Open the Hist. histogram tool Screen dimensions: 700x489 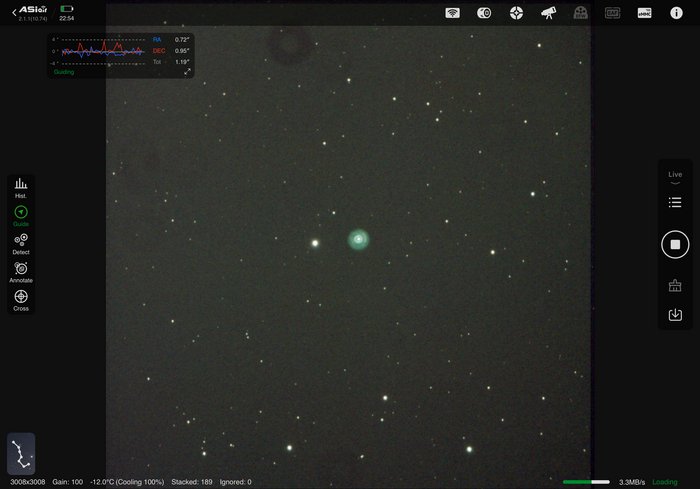(21, 188)
